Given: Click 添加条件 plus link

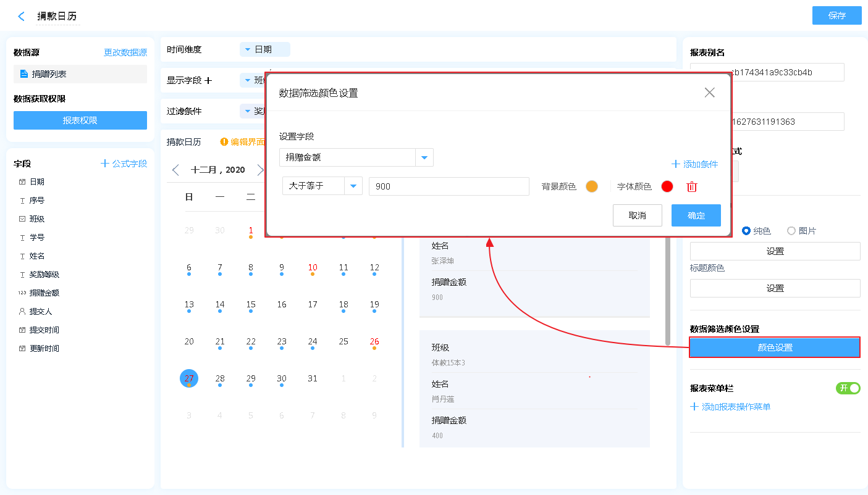Looking at the screenshot, I should pyautogui.click(x=694, y=164).
